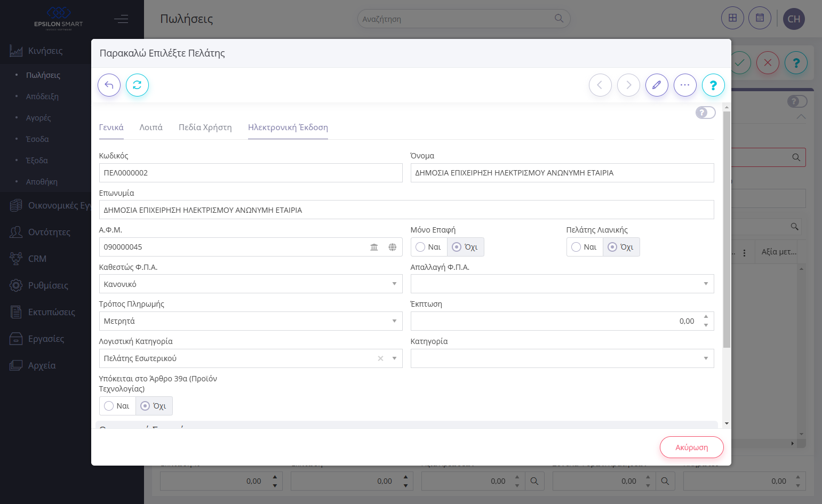Expand the Λογιστική Κατηγορία dropdown arrow
Image resolution: width=822 pixels, height=504 pixels.
(394, 358)
